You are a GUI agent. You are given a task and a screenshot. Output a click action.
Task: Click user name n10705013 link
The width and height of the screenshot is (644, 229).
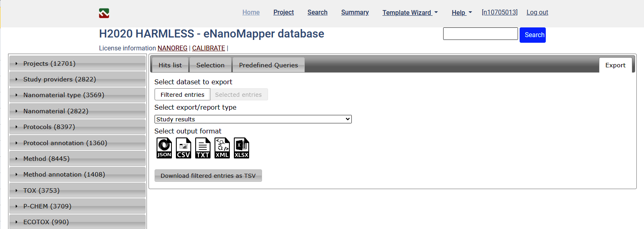[500, 12]
